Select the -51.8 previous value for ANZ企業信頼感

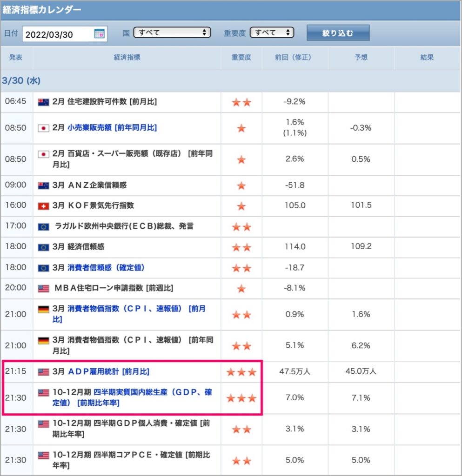295,185
